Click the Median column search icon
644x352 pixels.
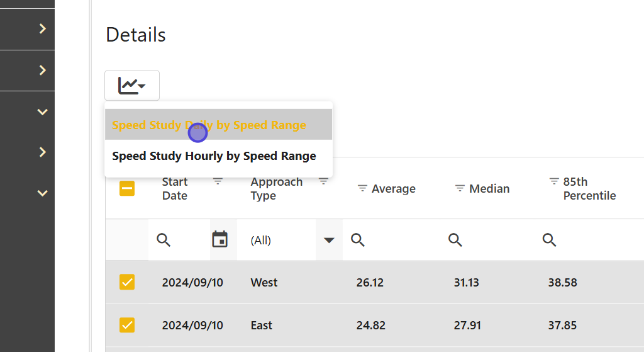(455, 240)
